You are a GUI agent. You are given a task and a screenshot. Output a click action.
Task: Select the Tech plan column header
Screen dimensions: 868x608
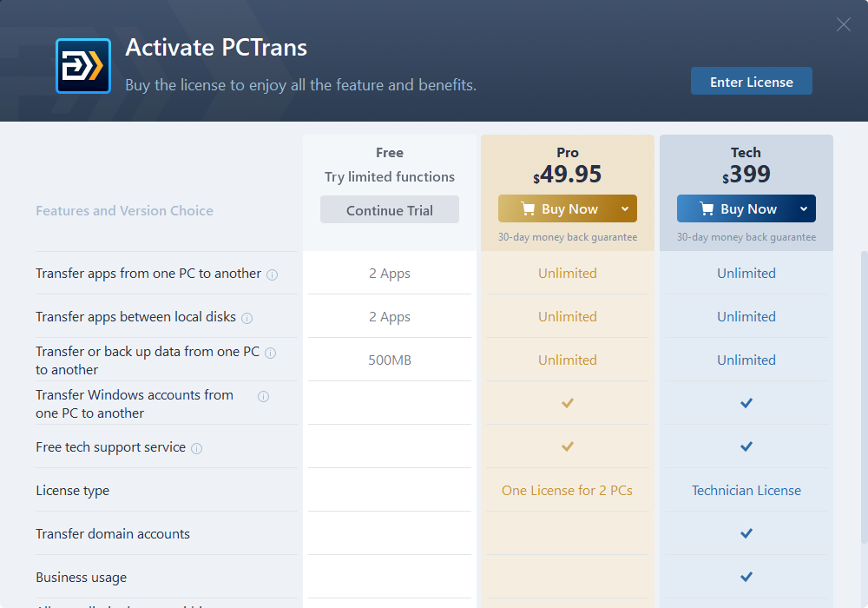[746, 153]
